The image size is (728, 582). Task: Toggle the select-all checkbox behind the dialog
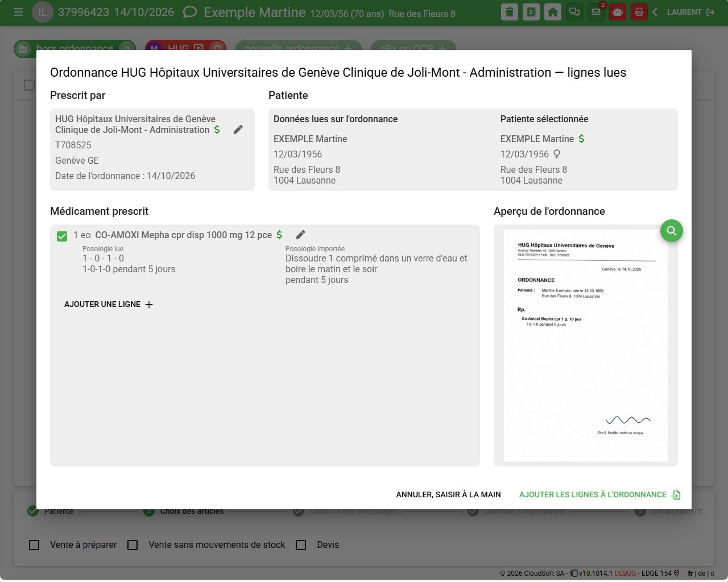pyautogui.click(x=30, y=85)
